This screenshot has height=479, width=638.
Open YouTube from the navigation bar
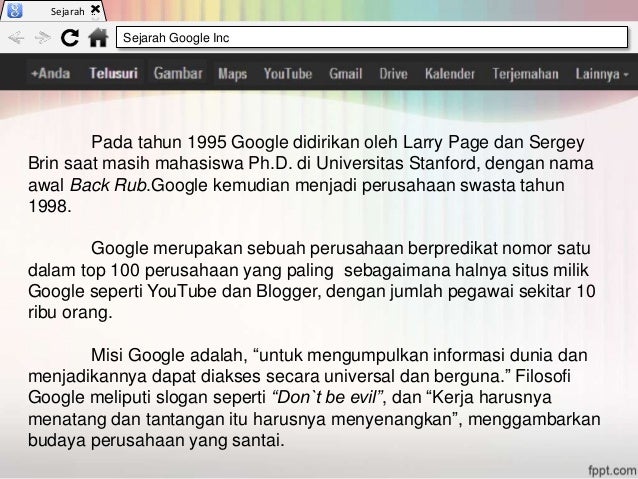click(288, 74)
